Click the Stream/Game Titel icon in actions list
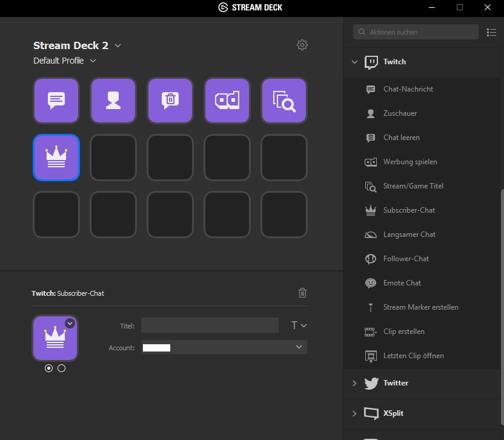Image resolution: width=504 pixels, height=440 pixels. click(371, 187)
